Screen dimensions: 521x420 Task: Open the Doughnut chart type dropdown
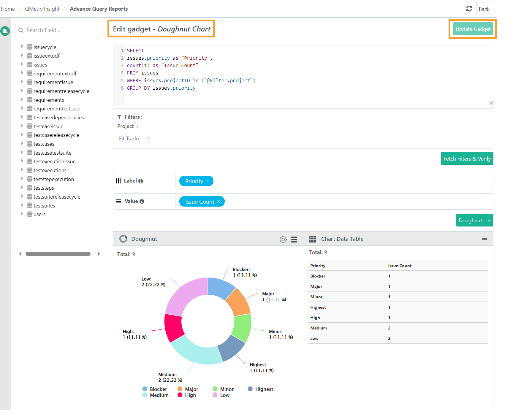point(474,220)
